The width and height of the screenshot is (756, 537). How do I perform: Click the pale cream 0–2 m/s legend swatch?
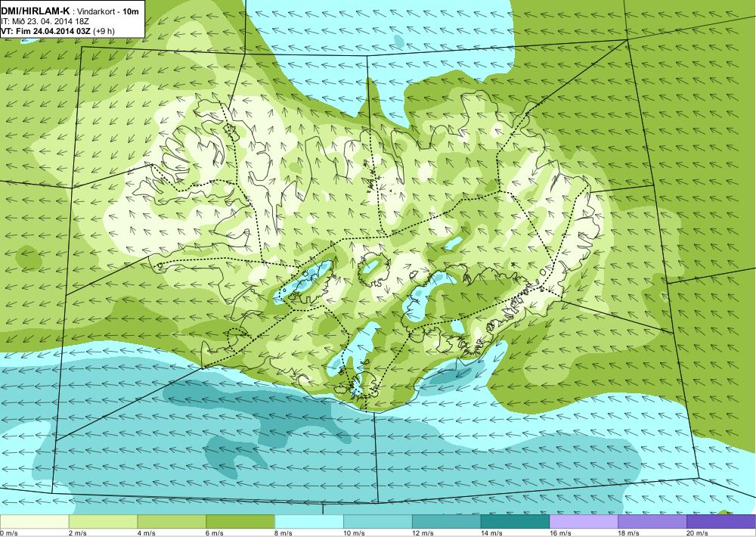coord(34,522)
